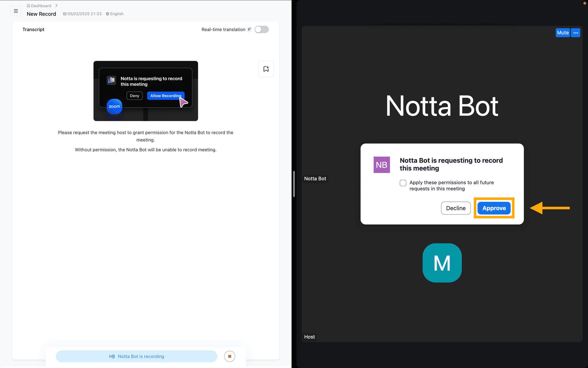
Task: Check Apply these permissions to all future requests
Action: coord(403,183)
